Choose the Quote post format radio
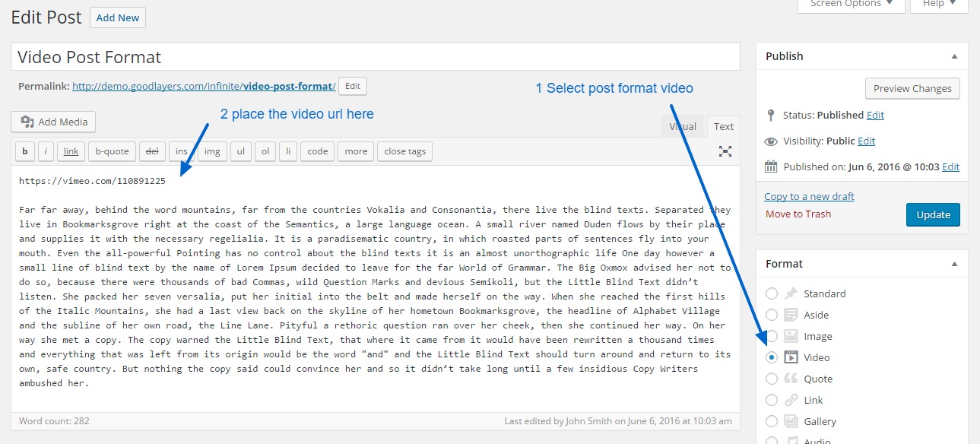The width and height of the screenshot is (980, 444). (x=772, y=379)
